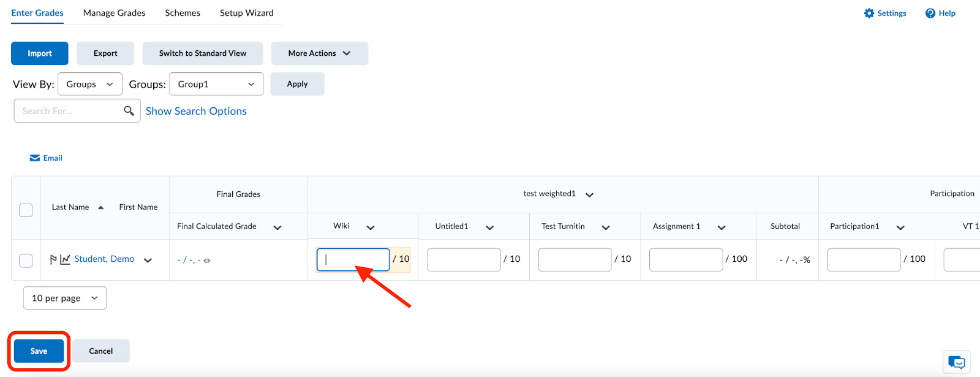The width and height of the screenshot is (980, 377).
Task: Sort by Last Name arrow
Action: (101, 207)
